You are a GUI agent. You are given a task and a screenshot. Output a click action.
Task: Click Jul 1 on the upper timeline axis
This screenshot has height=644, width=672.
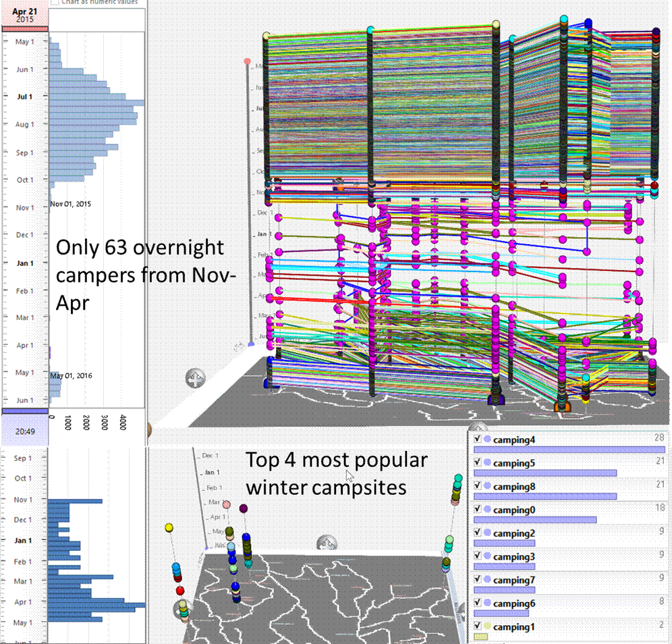24,97
